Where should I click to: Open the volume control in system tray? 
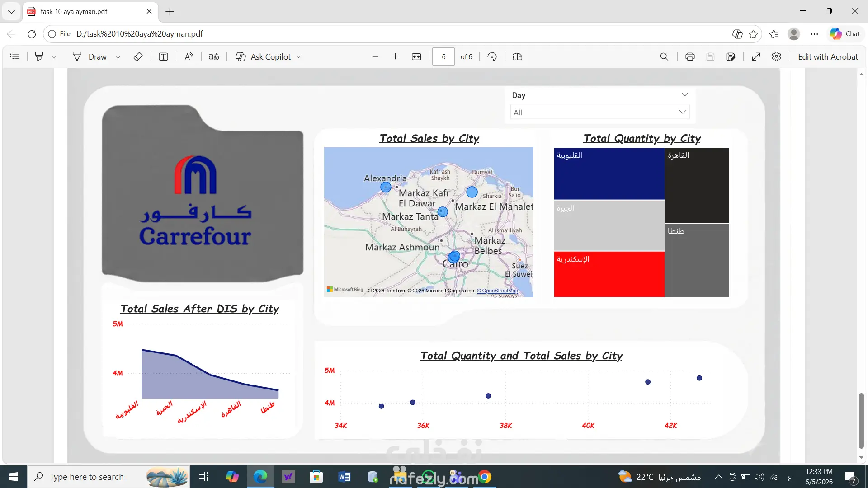click(759, 477)
